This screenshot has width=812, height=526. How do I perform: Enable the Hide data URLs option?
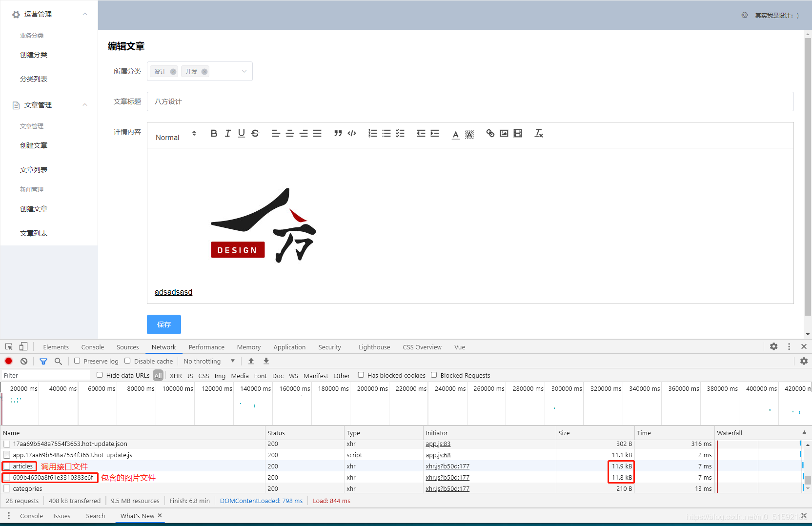click(x=100, y=375)
